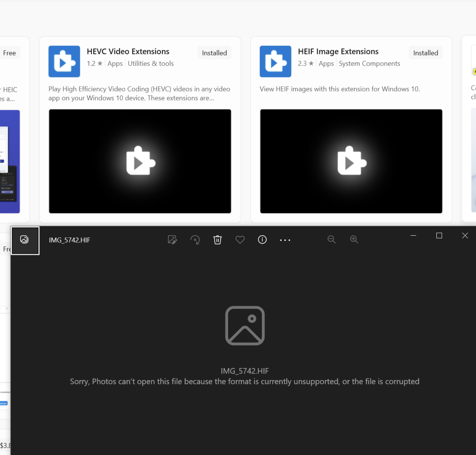Select the HEVC Video Extensions app icon
The width and height of the screenshot is (476, 455).
tap(64, 61)
